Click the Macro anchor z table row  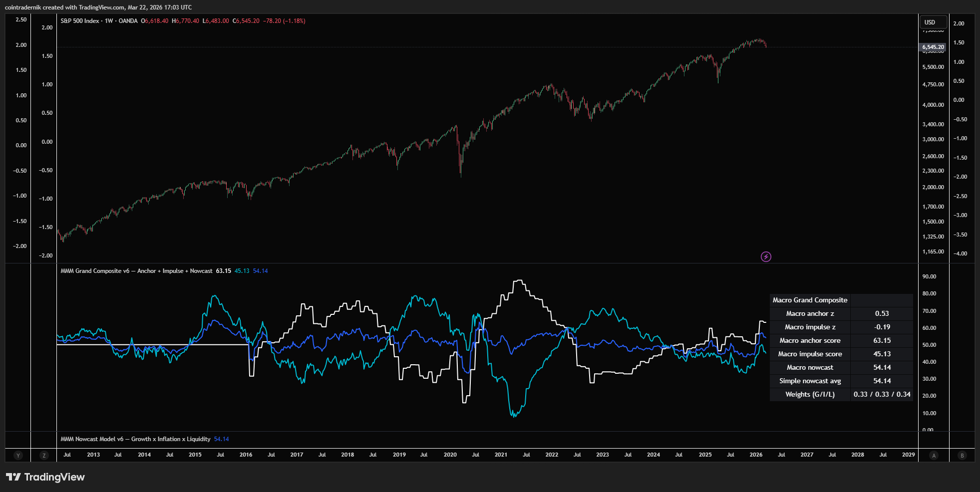(810, 313)
